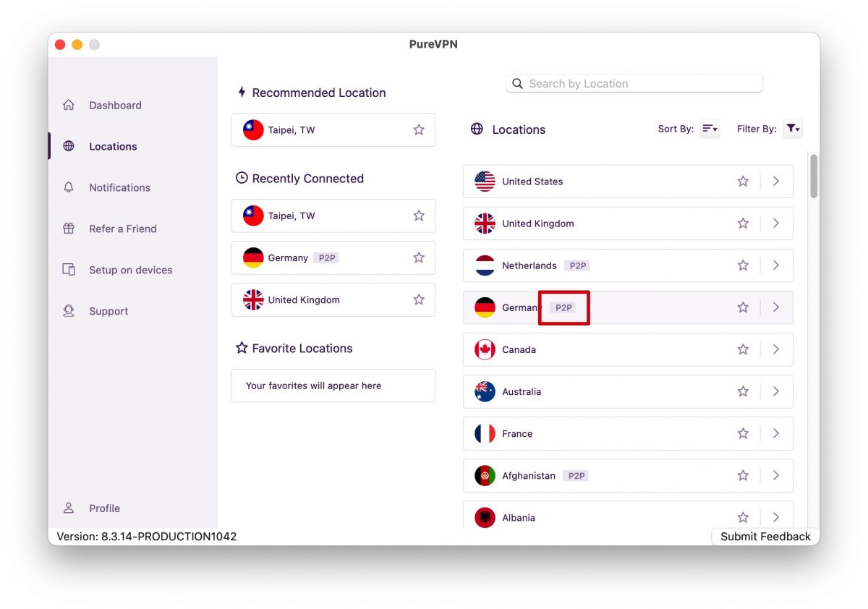Click the Australia flag icon
This screenshot has height=609, width=868.
pyautogui.click(x=485, y=391)
